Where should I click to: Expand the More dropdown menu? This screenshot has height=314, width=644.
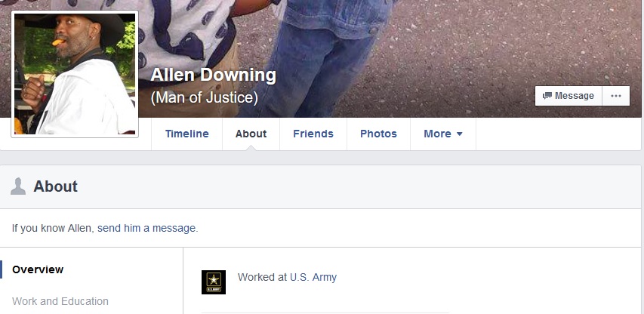[442, 134]
